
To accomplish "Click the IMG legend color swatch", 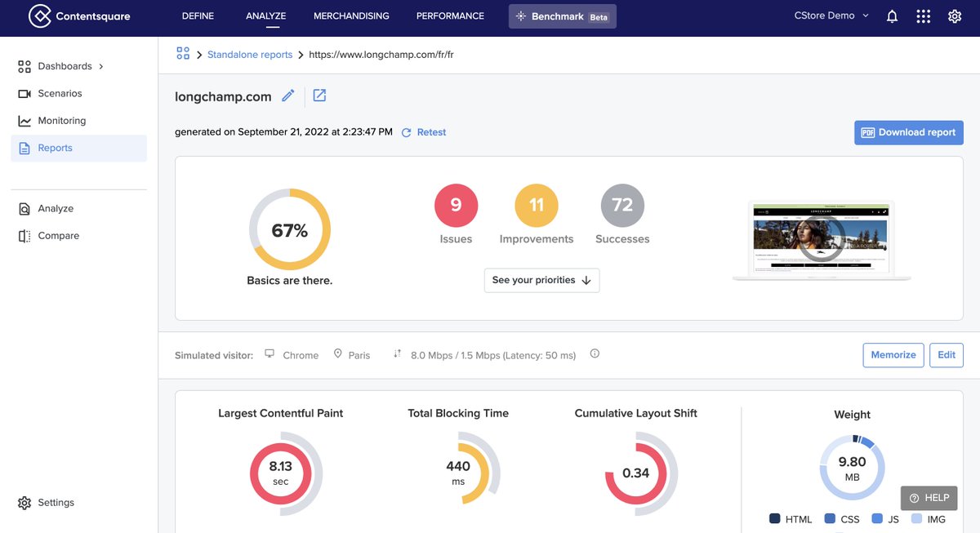I will [916, 519].
